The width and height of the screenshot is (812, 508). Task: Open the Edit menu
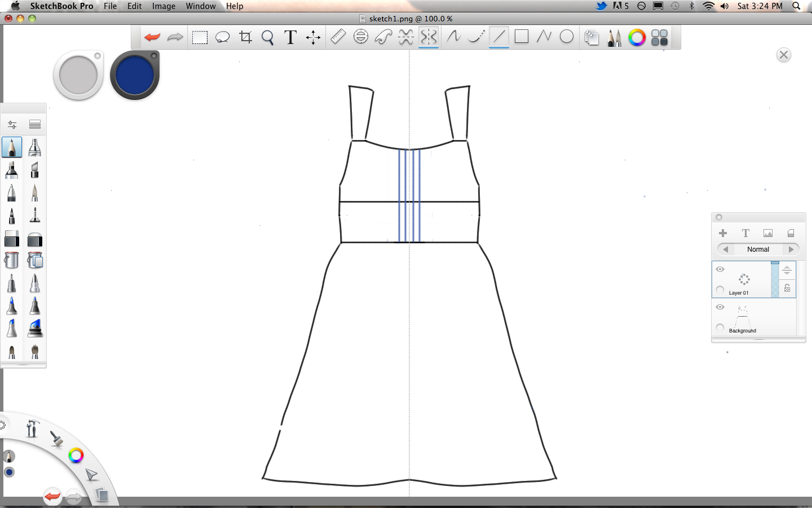point(135,6)
